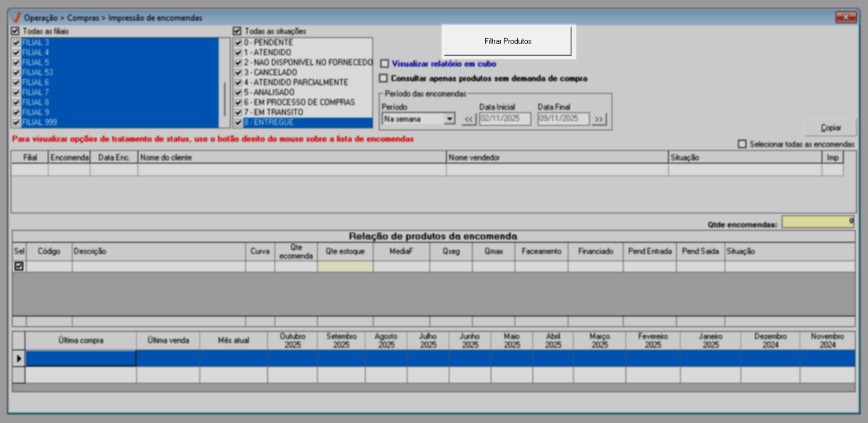Uncheck 3 - CANCELADO situation checkbox

coord(238,72)
